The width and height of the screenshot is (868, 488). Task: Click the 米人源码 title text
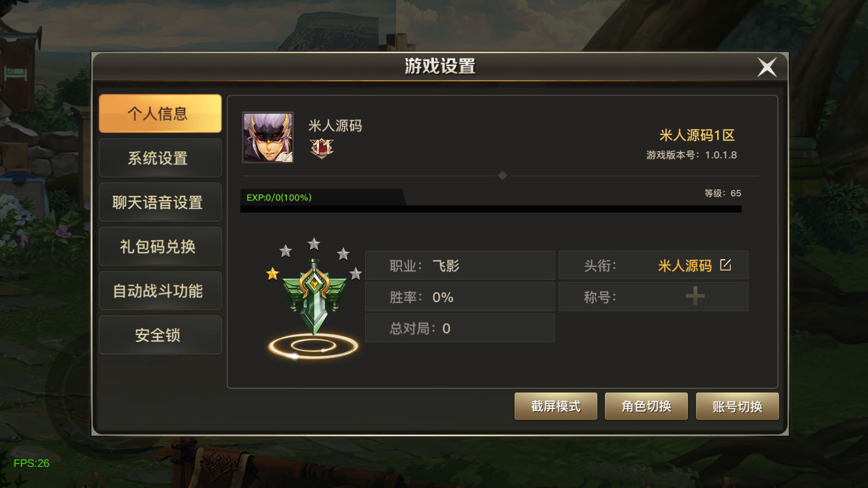coord(685,266)
